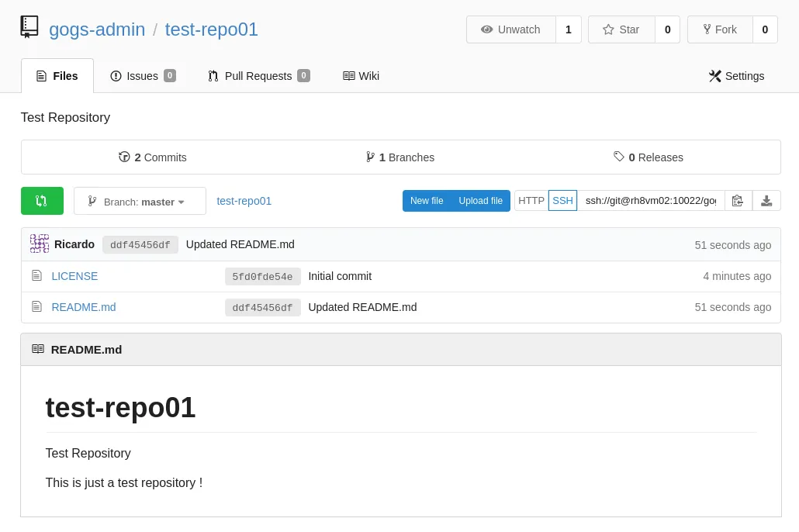Click the green git clone icon button

pyautogui.click(x=42, y=201)
